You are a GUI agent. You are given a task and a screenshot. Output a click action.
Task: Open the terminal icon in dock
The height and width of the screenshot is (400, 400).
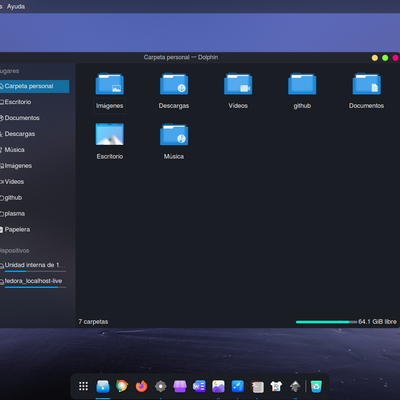257,387
